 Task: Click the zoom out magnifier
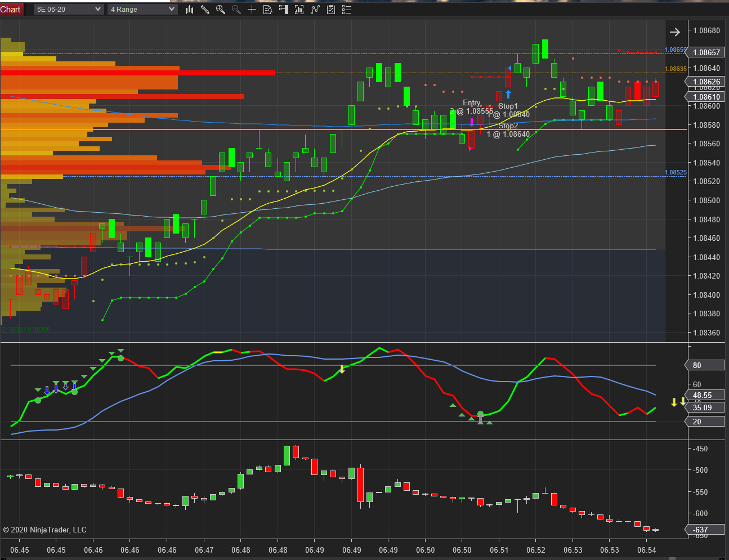pyautogui.click(x=236, y=10)
